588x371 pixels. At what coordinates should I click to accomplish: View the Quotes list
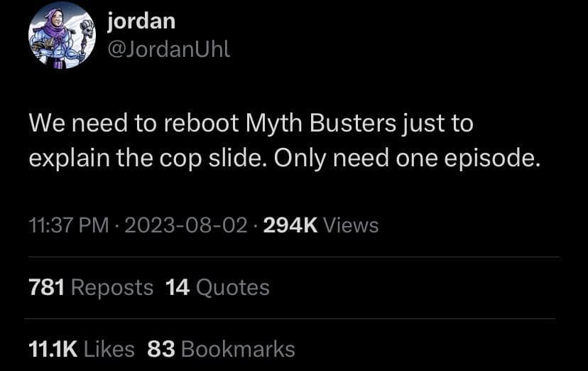coord(232,288)
